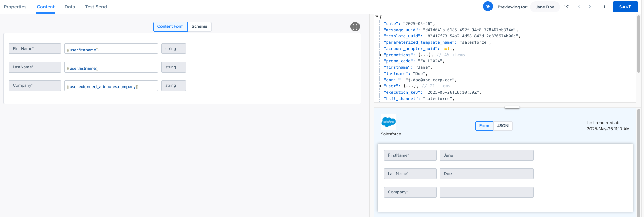This screenshot has width=644, height=217.
Task: Click the string type beside FirstName
Action: coord(174,49)
